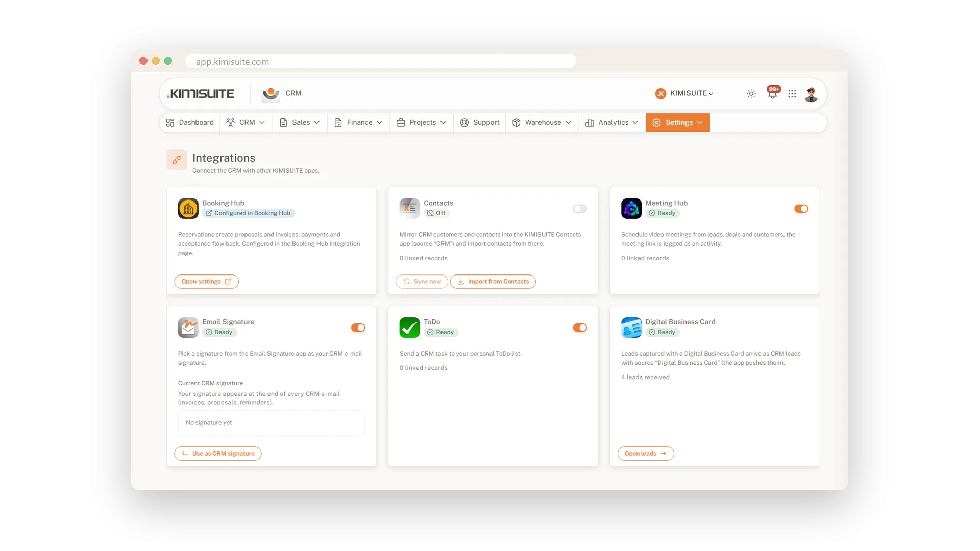
Task: Click the KIMISUITE logo
Action: [x=201, y=94]
